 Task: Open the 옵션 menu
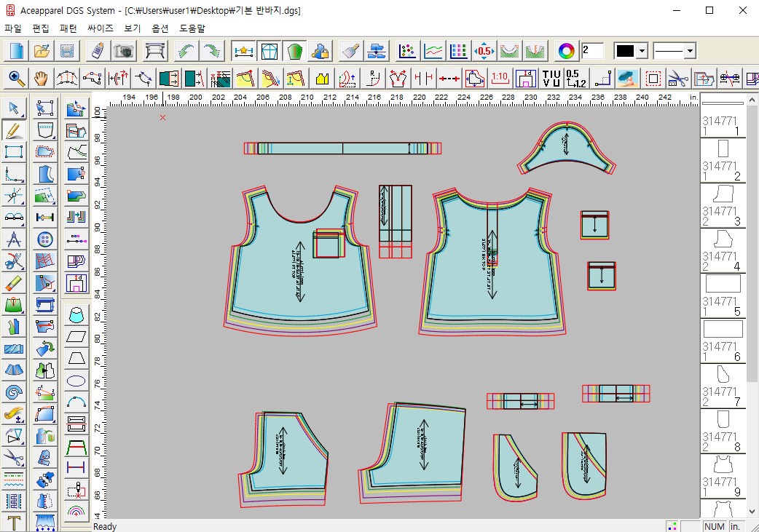click(x=159, y=28)
